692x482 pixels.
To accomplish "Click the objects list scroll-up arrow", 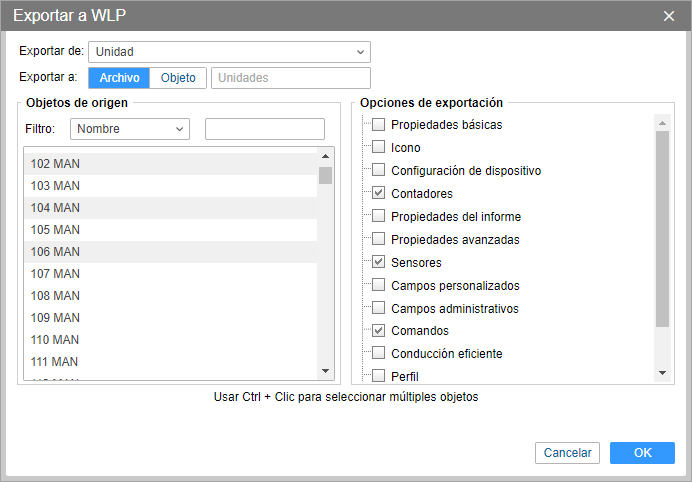I will 325,156.
